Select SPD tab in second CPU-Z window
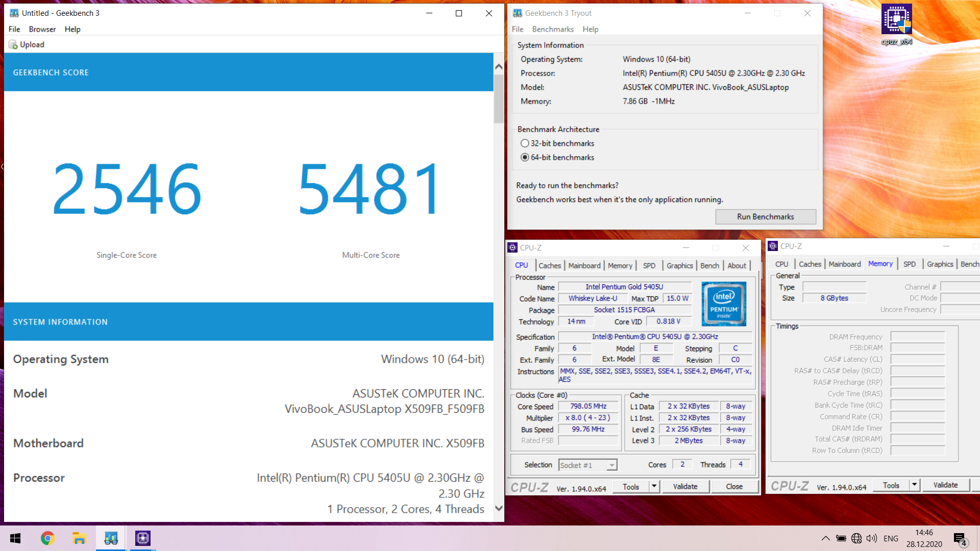 (910, 264)
